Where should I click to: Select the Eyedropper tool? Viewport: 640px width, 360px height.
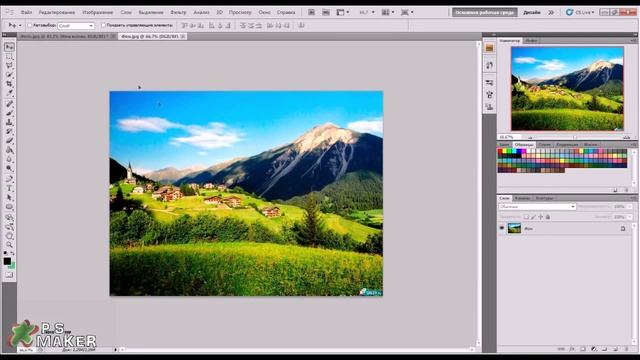(x=9, y=93)
